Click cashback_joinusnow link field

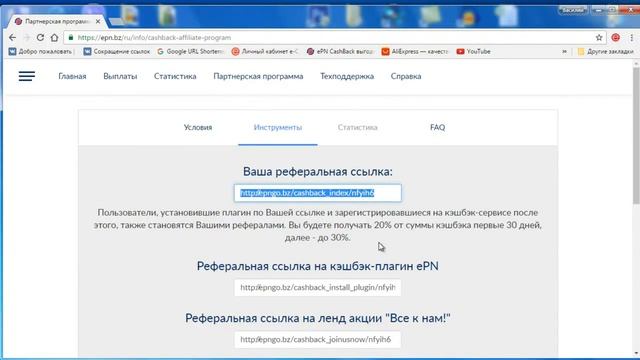coord(318,340)
